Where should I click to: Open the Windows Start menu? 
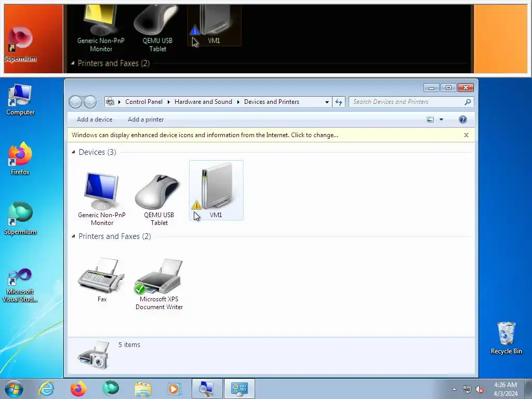[x=14, y=389]
